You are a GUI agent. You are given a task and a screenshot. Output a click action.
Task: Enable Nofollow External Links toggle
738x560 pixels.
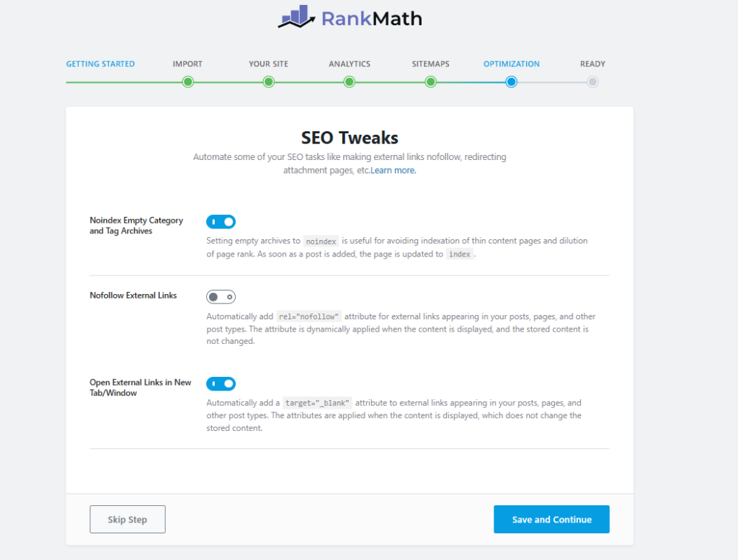[221, 297]
